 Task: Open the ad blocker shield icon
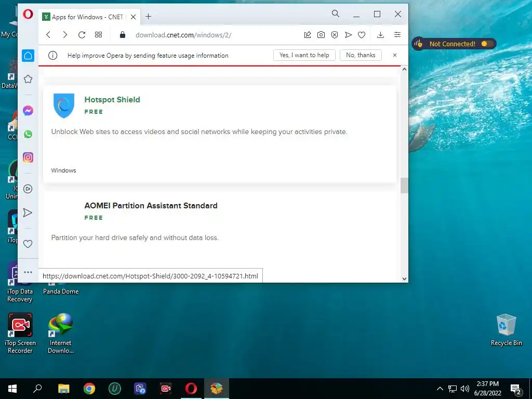click(x=335, y=35)
